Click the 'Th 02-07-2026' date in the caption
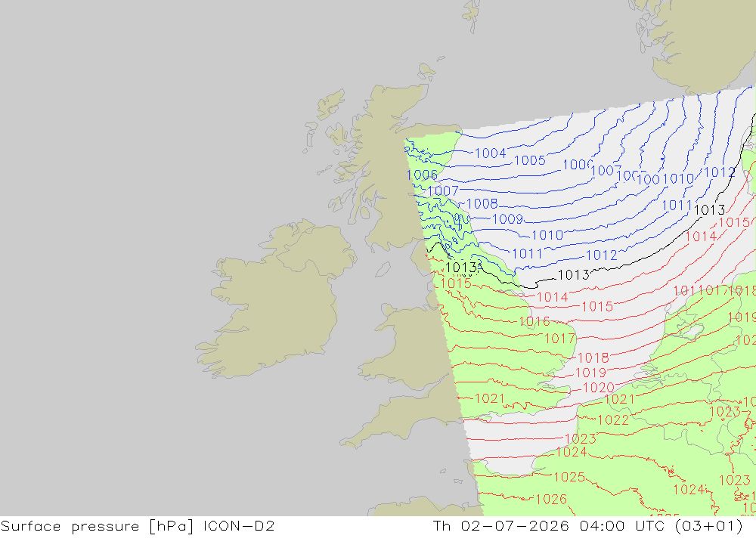Viewport: 756px width, 554px height. [501, 526]
